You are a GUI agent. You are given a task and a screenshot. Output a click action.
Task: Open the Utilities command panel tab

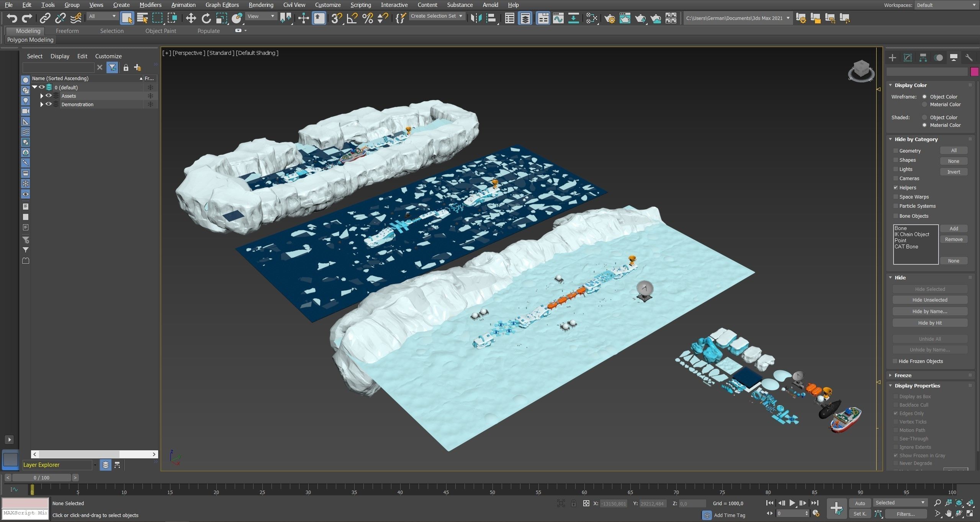969,57
